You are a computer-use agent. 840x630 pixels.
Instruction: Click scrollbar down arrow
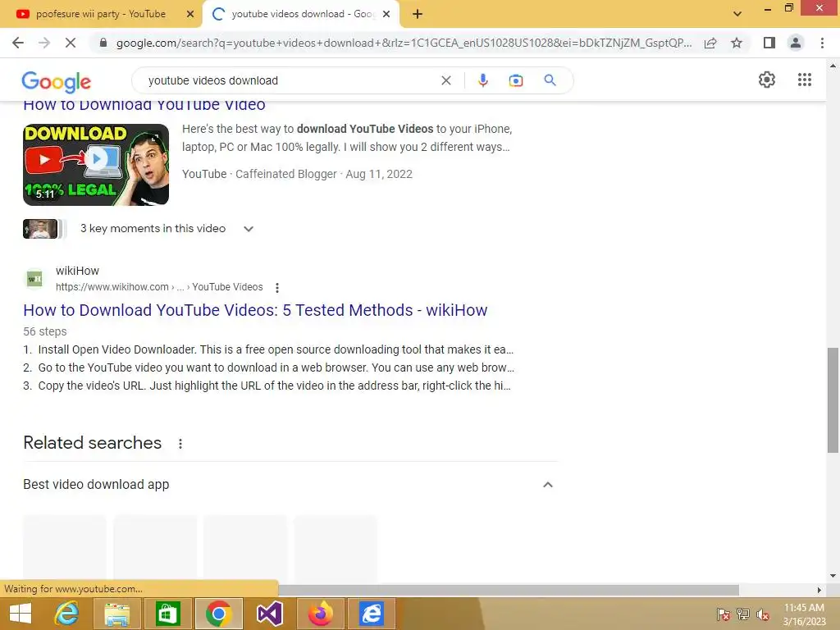pos(833,577)
